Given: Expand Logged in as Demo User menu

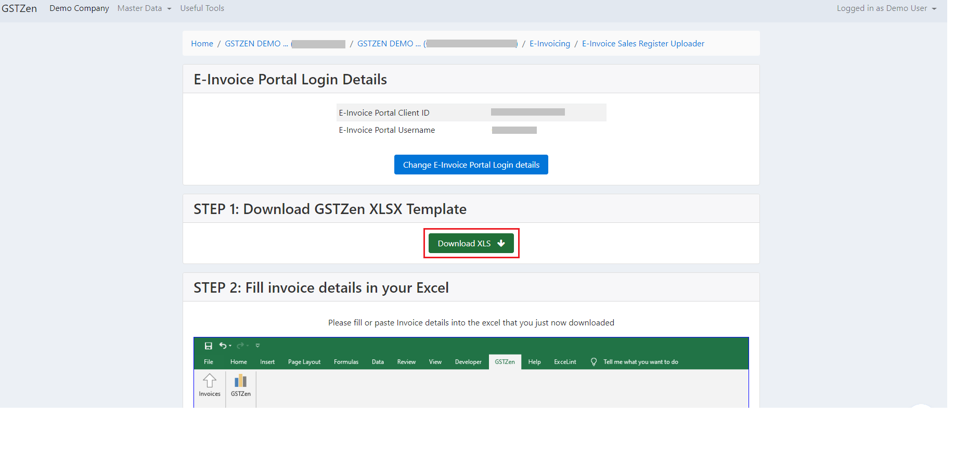Looking at the screenshot, I should 886,8.
